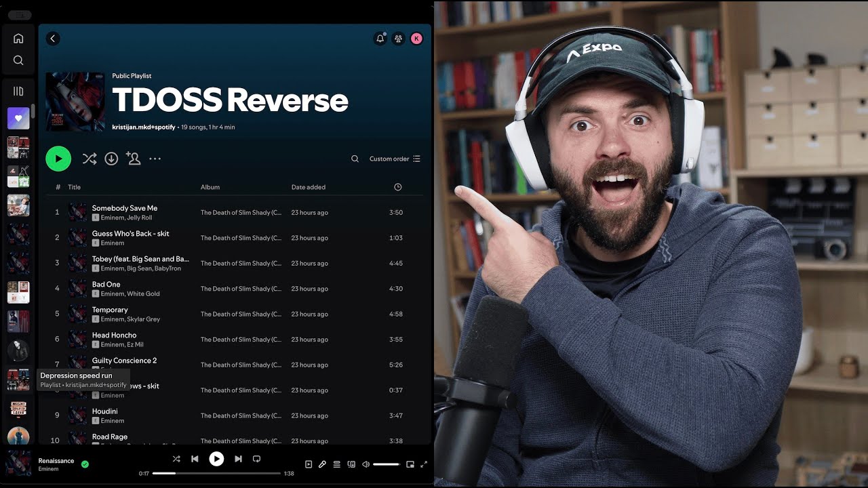Adjust the volume slider
The width and height of the screenshot is (868, 488).
coord(386,464)
